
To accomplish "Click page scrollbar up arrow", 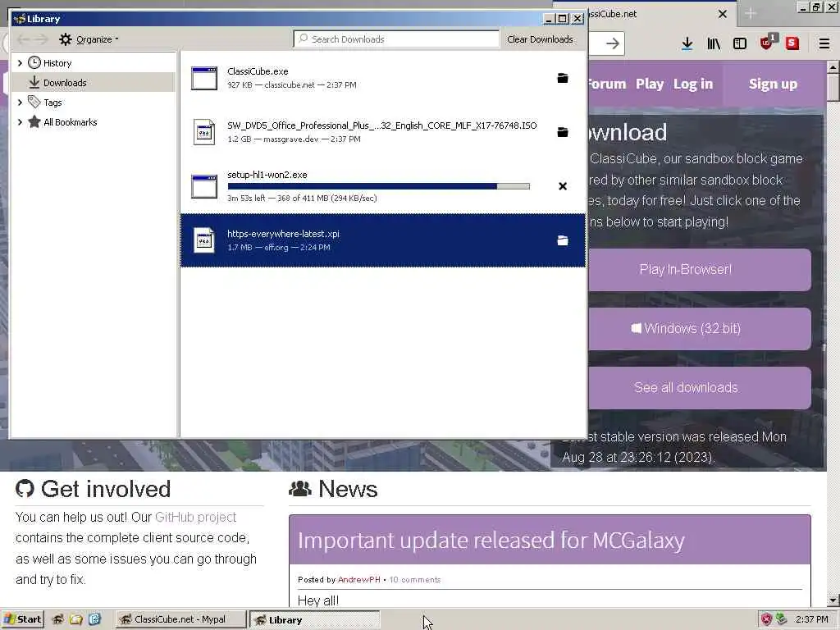I will 833,67.
